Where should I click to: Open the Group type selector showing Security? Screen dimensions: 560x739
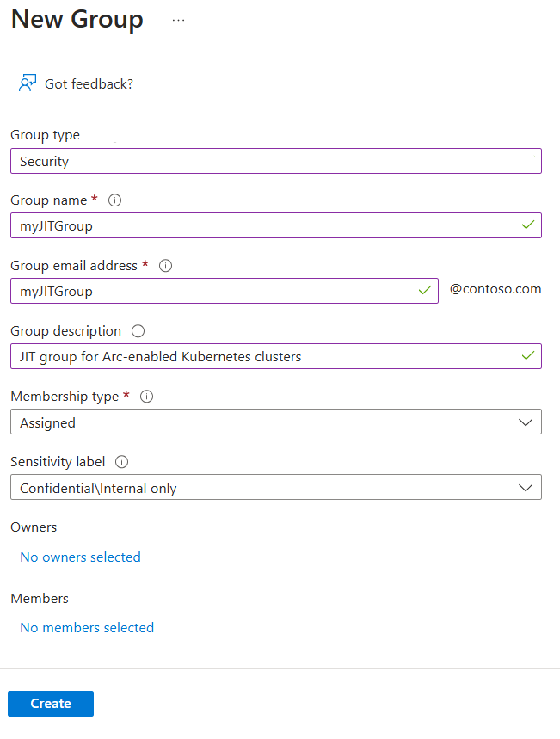tap(275, 161)
